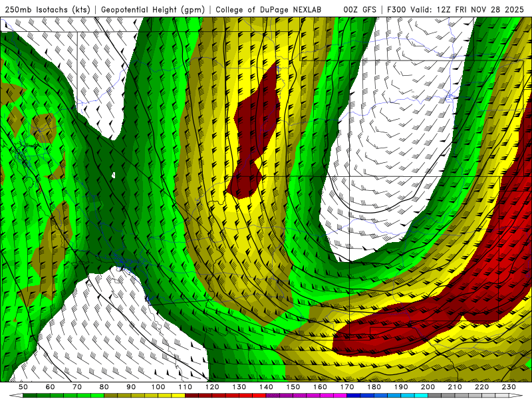
Task: Click the 180 label on the color scale
Action: pos(374,387)
